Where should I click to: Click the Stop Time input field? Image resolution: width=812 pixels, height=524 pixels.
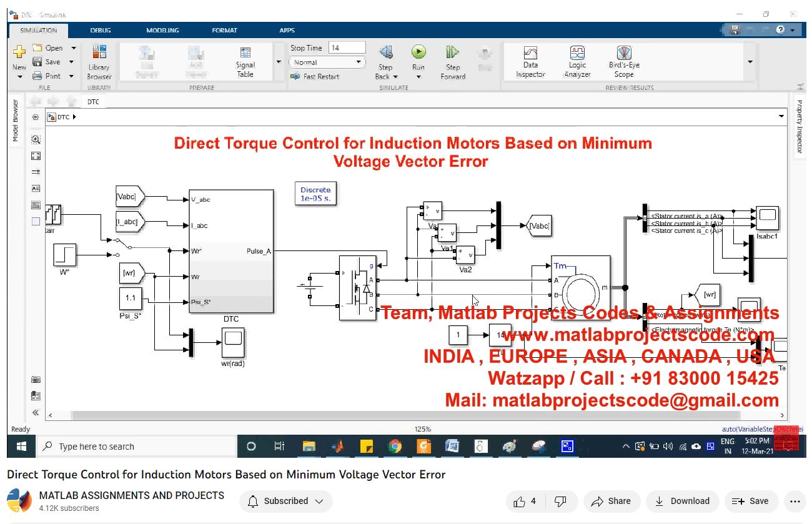click(347, 48)
